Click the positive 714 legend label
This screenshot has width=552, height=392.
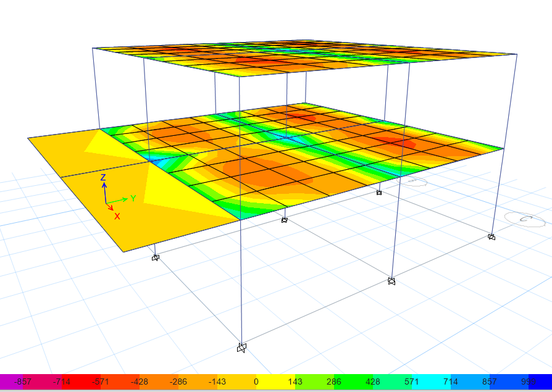(451, 382)
